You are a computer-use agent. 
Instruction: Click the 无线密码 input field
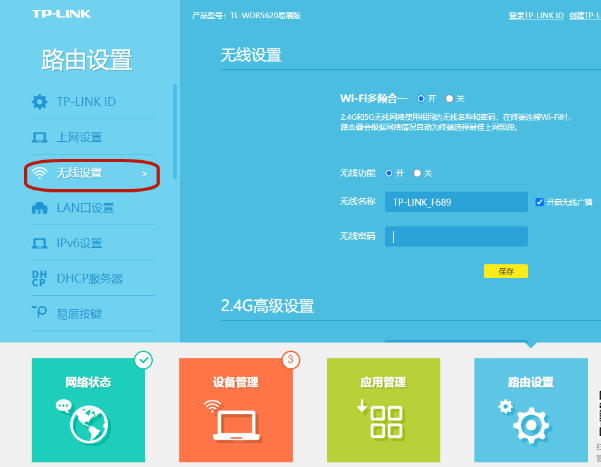pyautogui.click(x=456, y=237)
